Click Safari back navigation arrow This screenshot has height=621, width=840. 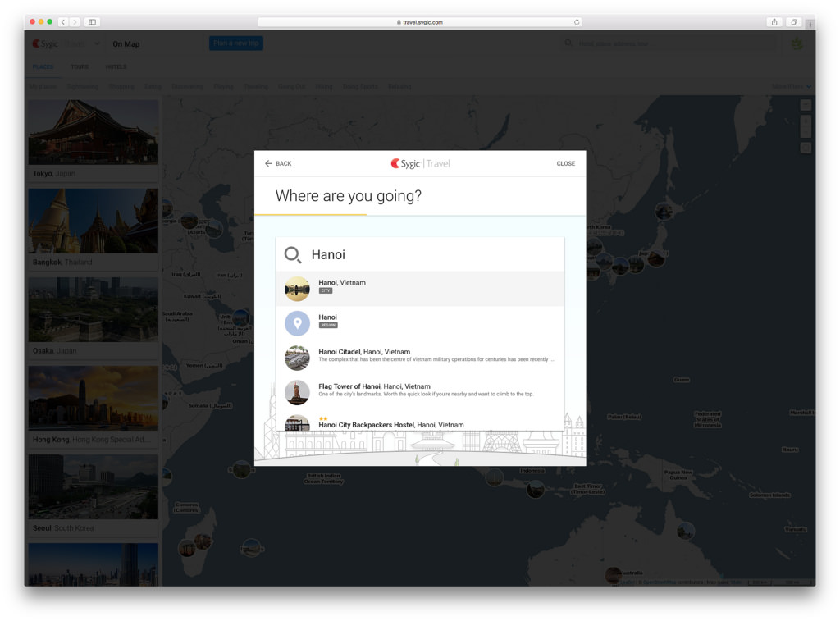tap(63, 22)
